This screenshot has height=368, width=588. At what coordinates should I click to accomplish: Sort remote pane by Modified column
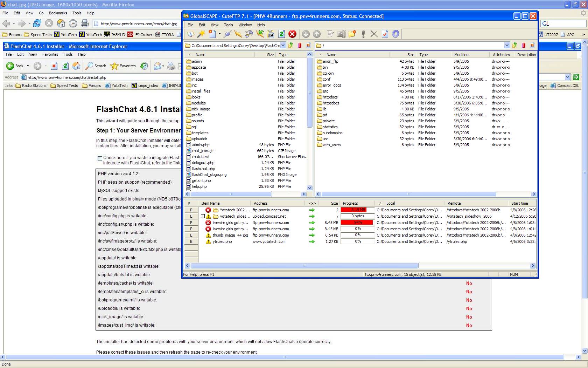[x=470, y=55]
